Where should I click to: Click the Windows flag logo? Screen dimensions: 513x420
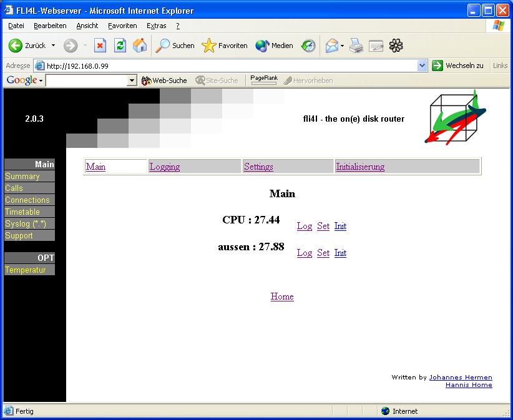tap(499, 26)
